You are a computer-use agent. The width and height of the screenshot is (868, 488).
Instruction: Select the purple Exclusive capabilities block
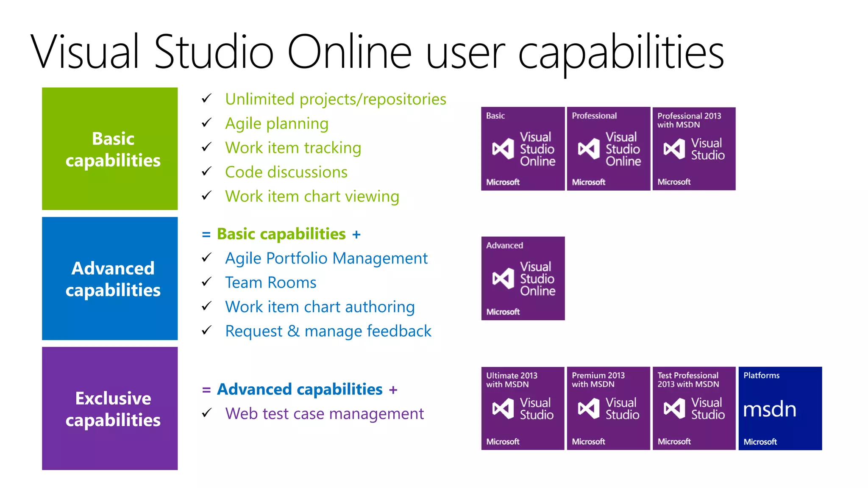pos(110,408)
